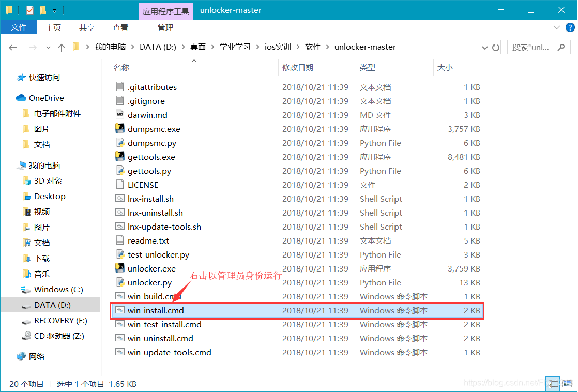Screen dimensions: 578x392
Task: Select test-unlocker.py file name
Action: (159, 255)
